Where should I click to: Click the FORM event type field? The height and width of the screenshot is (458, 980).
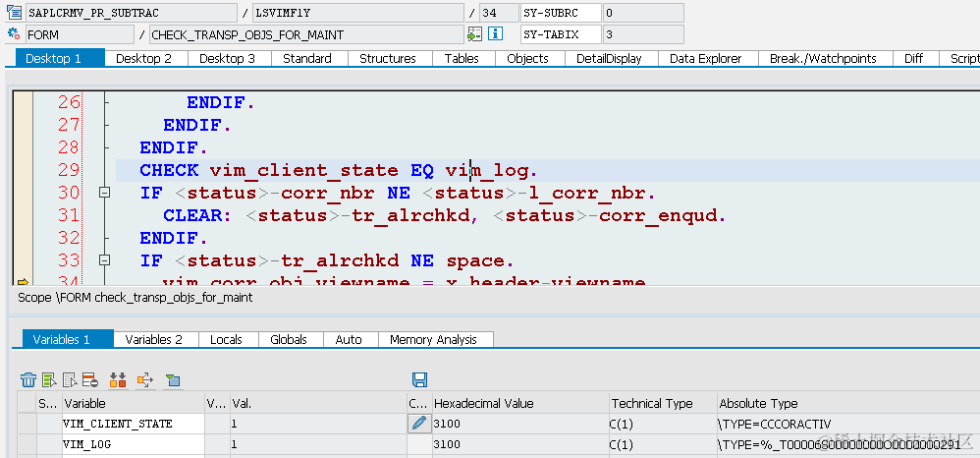click(x=80, y=34)
